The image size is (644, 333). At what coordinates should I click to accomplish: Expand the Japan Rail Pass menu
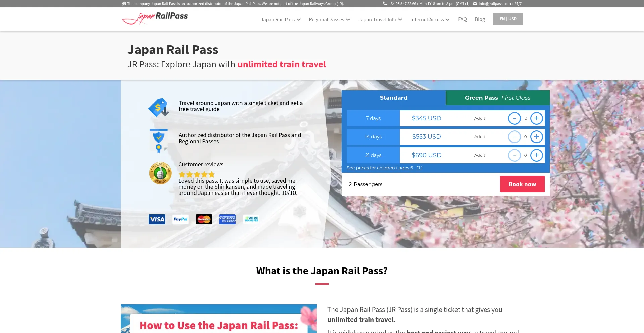click(280, 20)
